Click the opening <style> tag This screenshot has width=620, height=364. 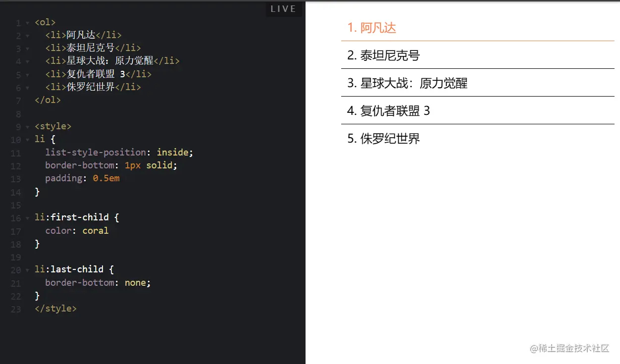tap(53, 126)
